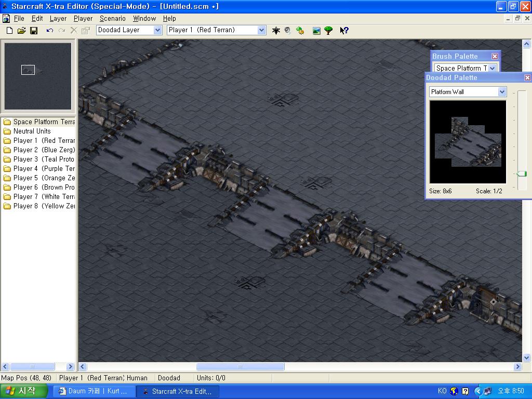The width and height of the screenshot is (532, 399).
Task: Click the Platform Wall doodad preview
Action: [468, 142]
